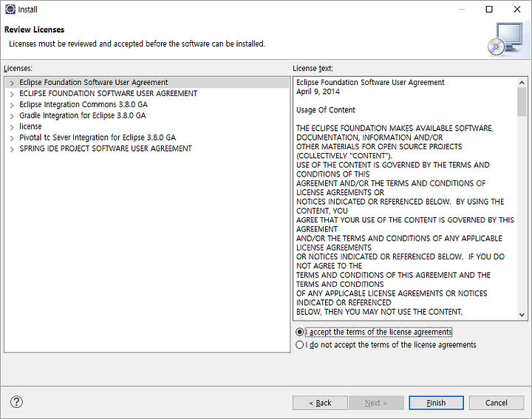Select 'I do not accept the terms' radio button

(x=299, y=344)
